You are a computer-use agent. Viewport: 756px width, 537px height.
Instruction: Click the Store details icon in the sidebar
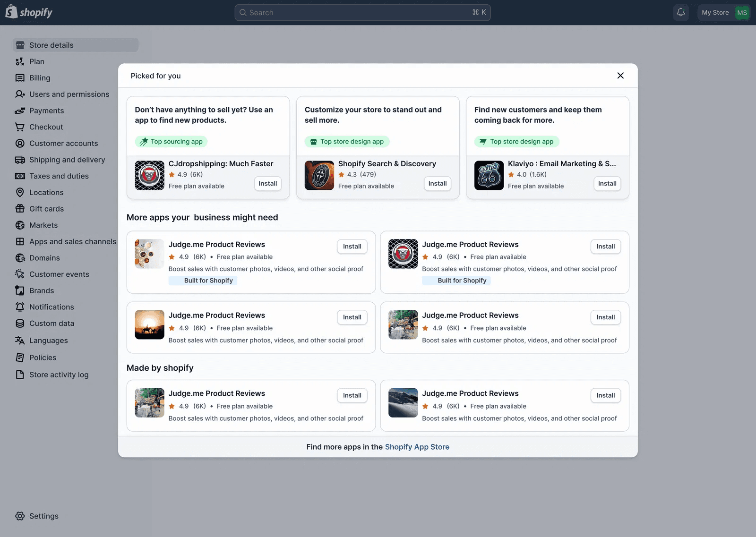coord(20,45)
